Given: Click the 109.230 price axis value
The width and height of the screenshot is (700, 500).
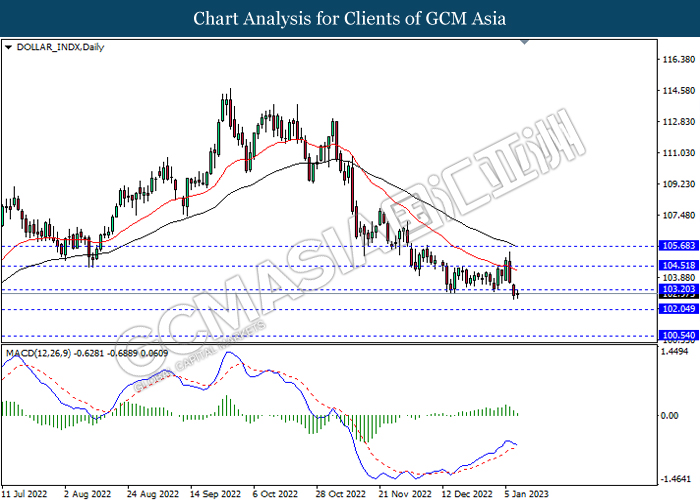Looking at the screenshot, I should [679, 184].
